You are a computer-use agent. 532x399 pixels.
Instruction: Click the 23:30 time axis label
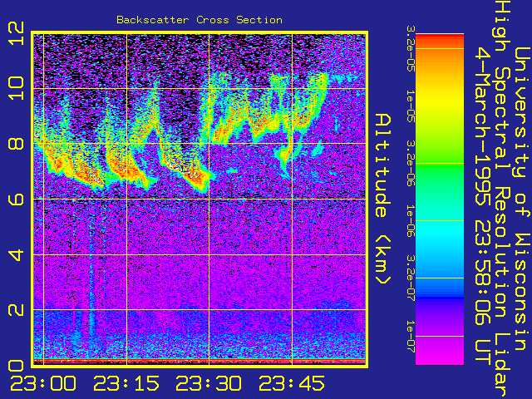[x=209, y=384]
